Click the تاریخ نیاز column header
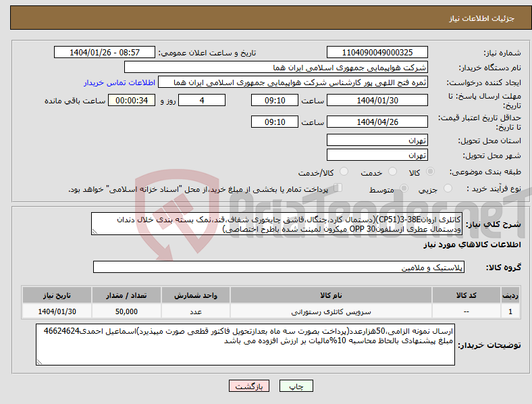The image size is (532, 404). click(57, 295)
